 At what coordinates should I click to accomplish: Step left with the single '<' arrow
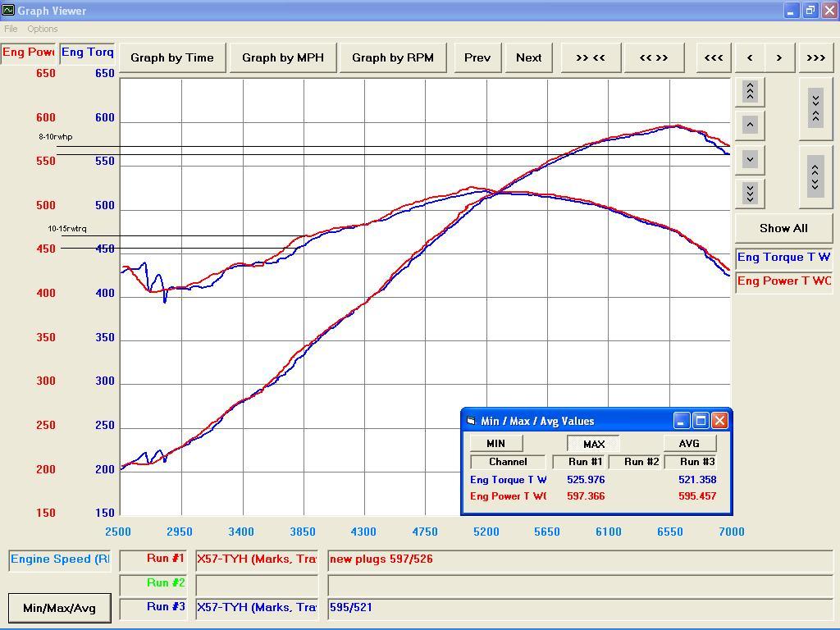pyautogui.click(x=750, y=58)
